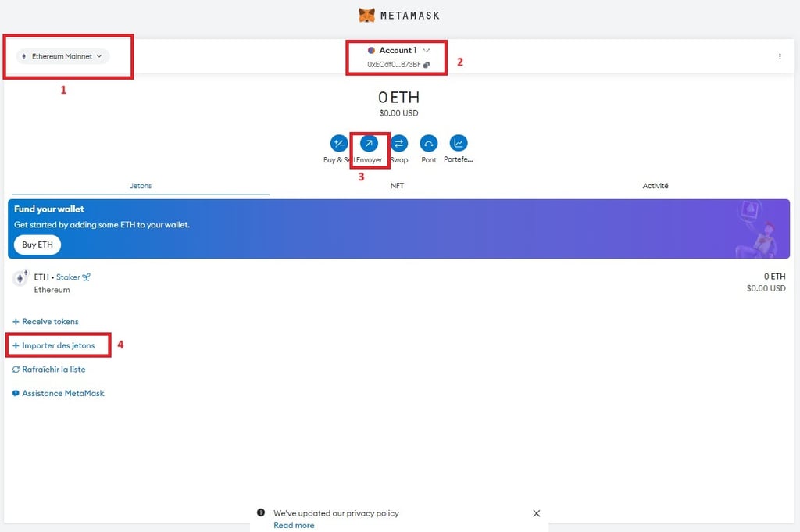Click the 0 ETH balance in token row

point(774,277)
